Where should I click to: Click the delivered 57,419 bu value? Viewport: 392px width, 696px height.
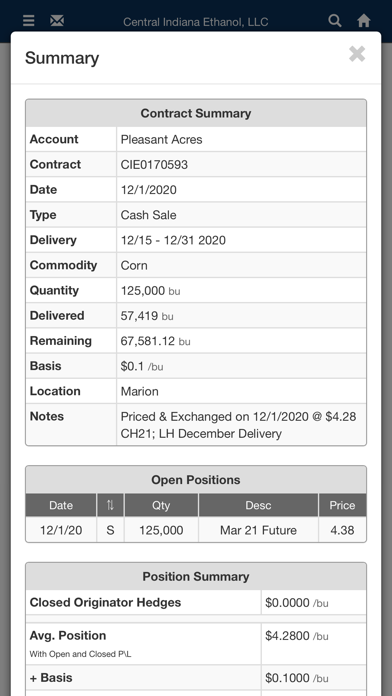click(x=147, y=316)
